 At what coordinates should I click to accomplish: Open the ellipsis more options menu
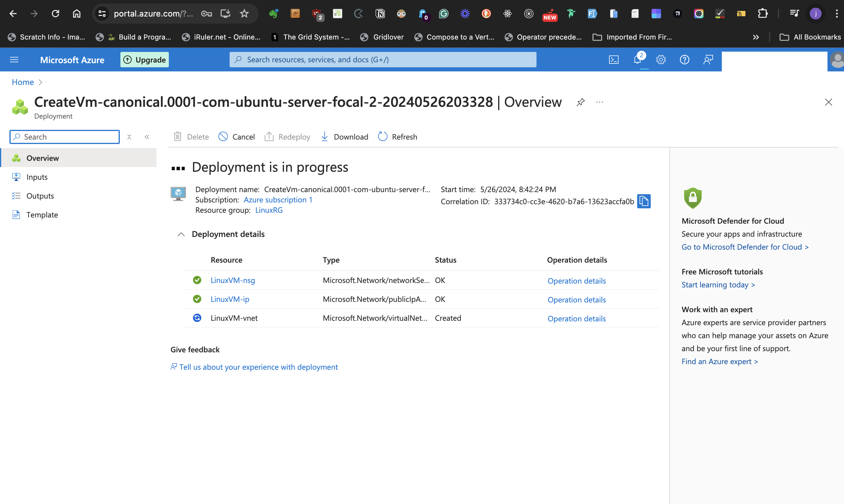click(x=599, y=102)
